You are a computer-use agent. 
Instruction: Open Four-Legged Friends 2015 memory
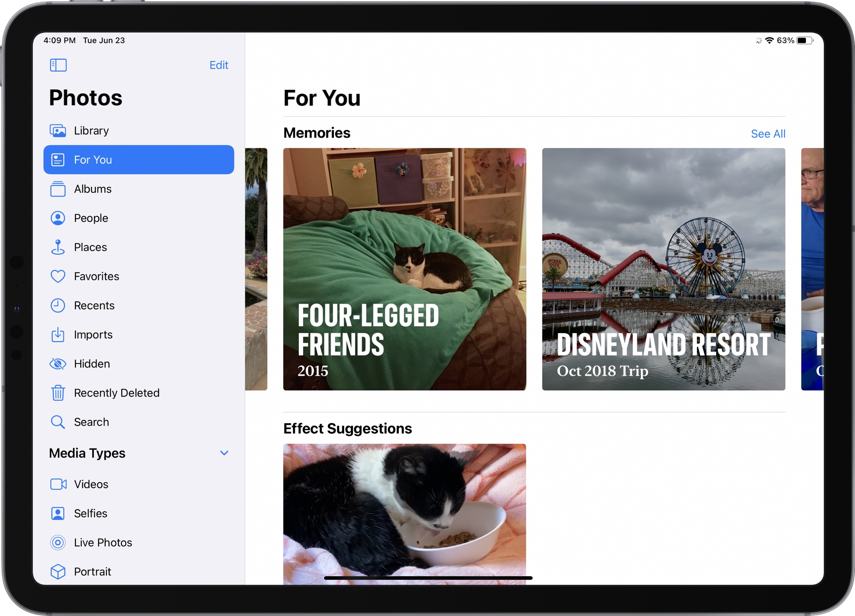coord(404,269)
